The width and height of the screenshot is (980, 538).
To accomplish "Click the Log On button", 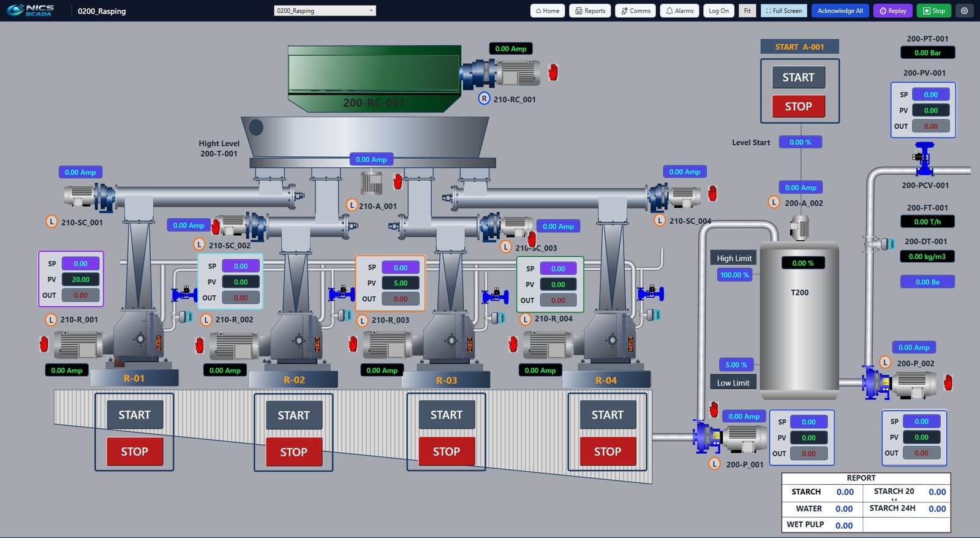I will [718, 10].
